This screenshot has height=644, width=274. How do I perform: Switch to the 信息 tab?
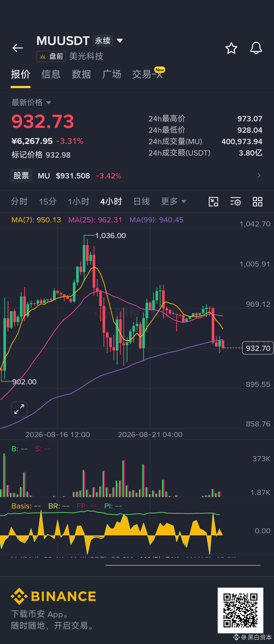tap(51, 74)
